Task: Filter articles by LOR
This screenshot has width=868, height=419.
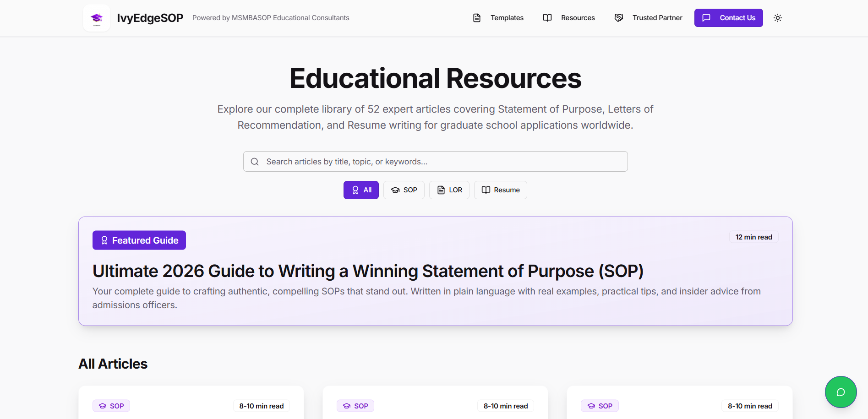Action: click(449, 190)
